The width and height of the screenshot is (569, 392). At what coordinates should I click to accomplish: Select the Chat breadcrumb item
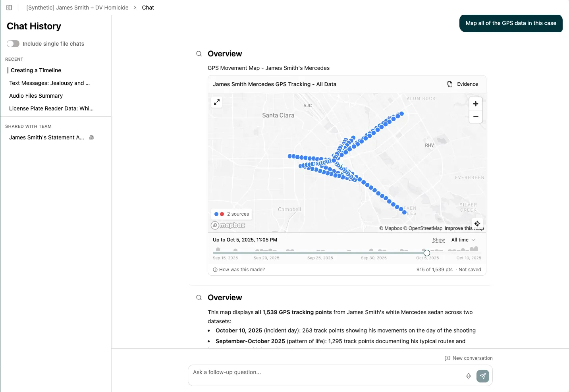point(148,7)
